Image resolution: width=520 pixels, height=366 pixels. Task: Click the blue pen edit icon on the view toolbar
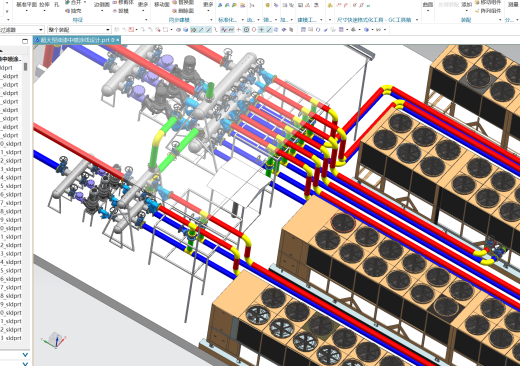(326, 30)
